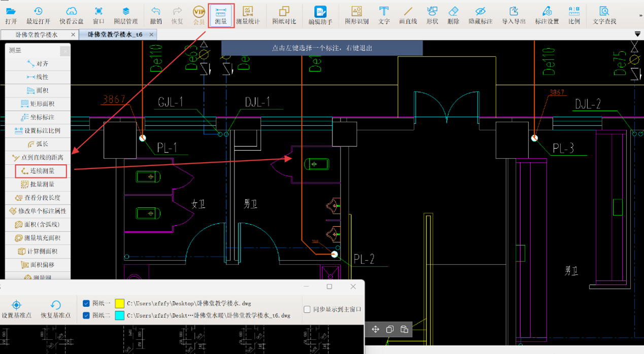This screenshot has height=354, width=644.
Task: Click 恢复基准点 restore base point icon
Action: click(55, 308)
